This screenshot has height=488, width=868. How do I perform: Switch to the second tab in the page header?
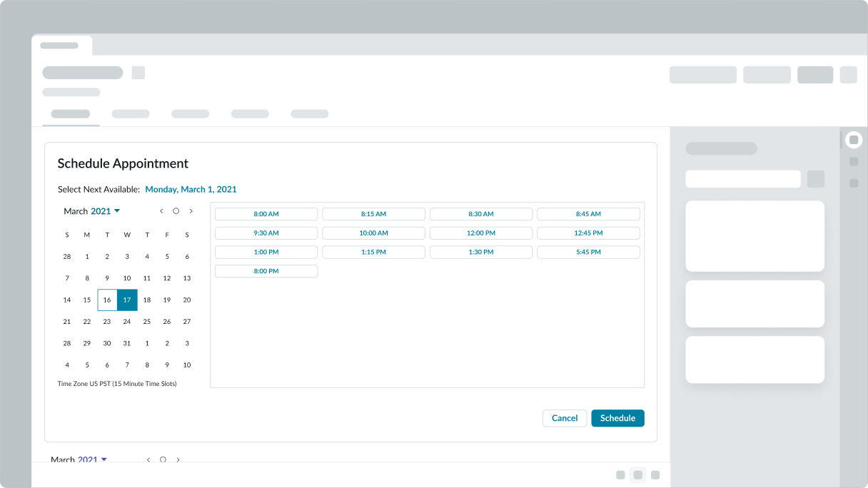[131, 114]
